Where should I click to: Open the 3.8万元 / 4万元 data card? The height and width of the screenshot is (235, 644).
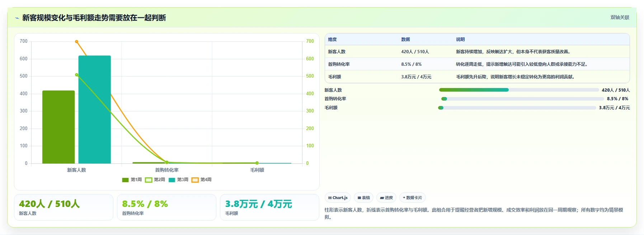tap(269, 207)
